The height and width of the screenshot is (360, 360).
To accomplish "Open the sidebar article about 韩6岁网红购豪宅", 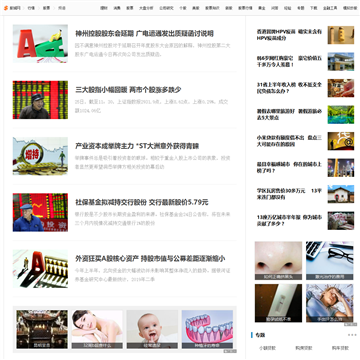I will [x=289, y=61].
